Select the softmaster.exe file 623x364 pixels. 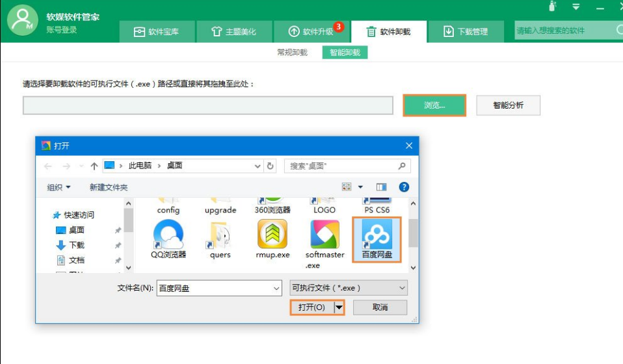tap(325, 244)
